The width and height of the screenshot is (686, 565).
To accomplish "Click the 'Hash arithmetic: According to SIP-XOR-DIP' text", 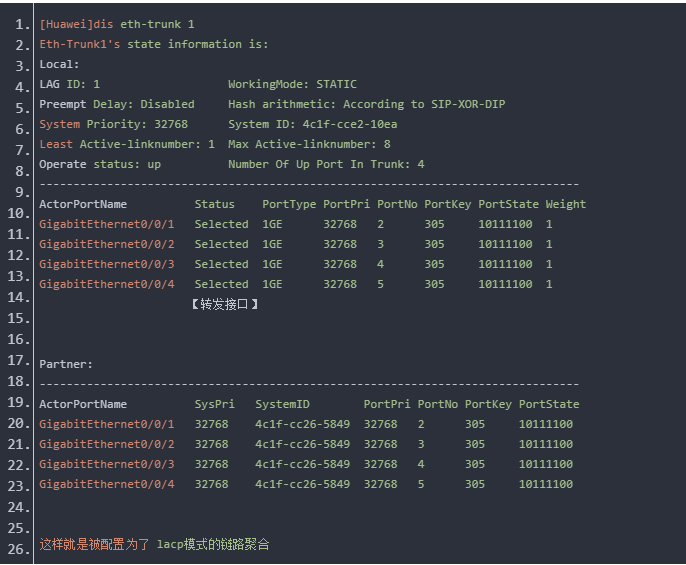I will (366, 104).
